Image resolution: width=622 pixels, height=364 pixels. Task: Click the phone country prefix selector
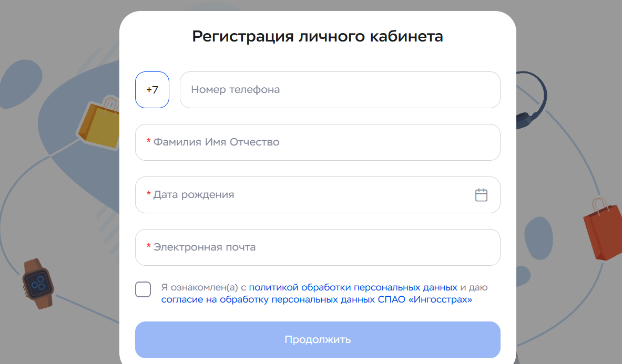(x=152, y=89)
